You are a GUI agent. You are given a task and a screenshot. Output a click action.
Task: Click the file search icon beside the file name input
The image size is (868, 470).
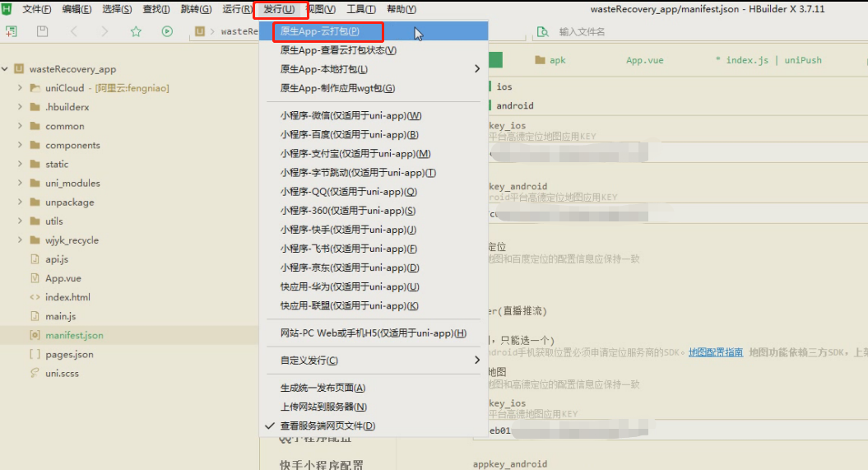[x=542, y=31]
